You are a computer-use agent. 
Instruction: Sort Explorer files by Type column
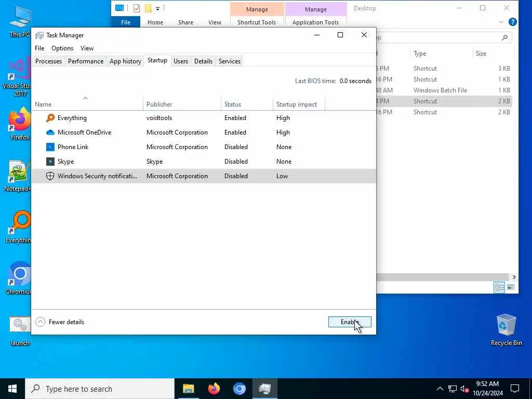[442, 54]
